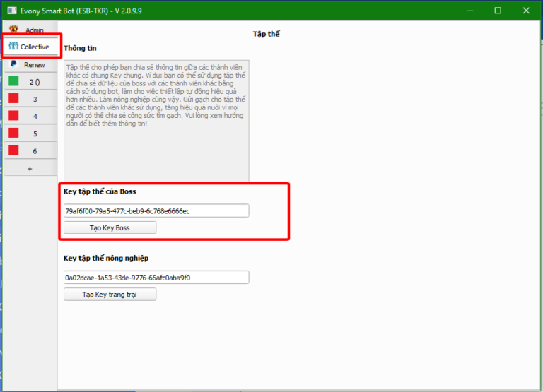543x392 pixels.
Task: Click the green square on tab 2
Action: click(x=13, y=81)
